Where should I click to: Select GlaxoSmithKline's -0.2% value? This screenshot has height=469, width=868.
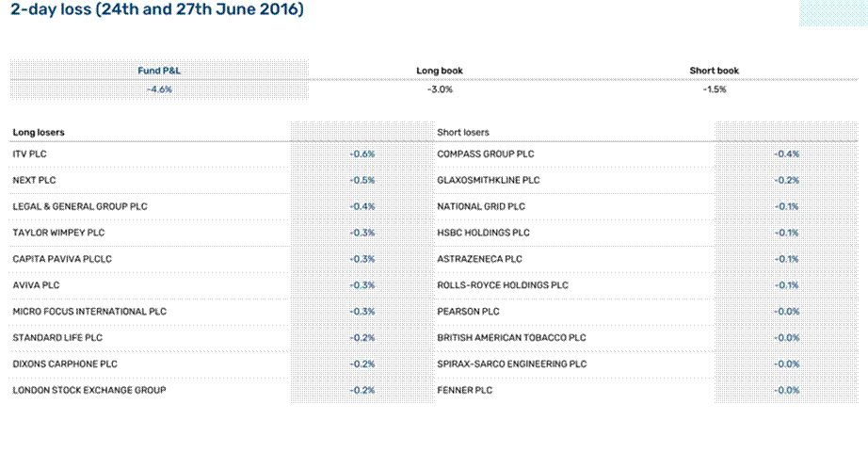[x=787, y=180]
